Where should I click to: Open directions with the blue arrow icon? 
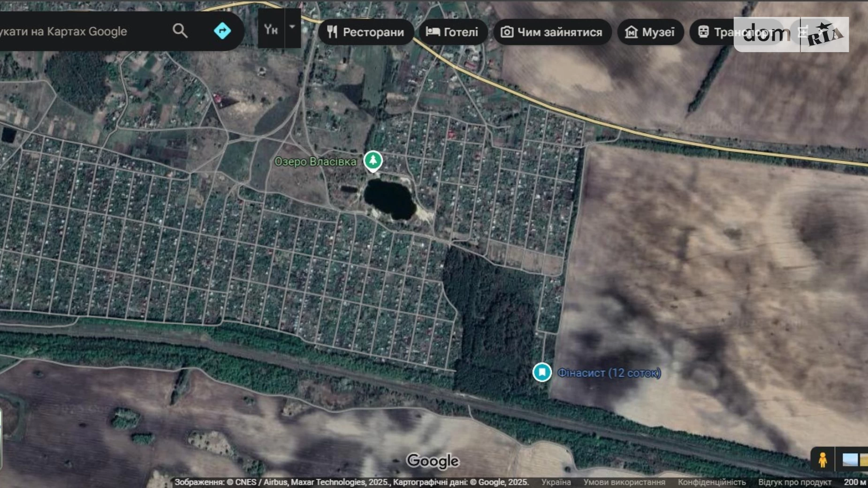pyautogui.click(x=222, y=31)
